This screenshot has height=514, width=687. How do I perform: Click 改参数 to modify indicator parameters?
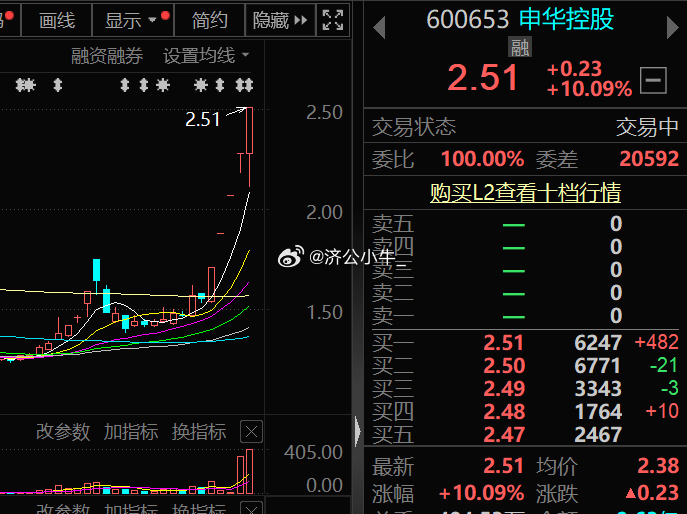tap(62, 432)
